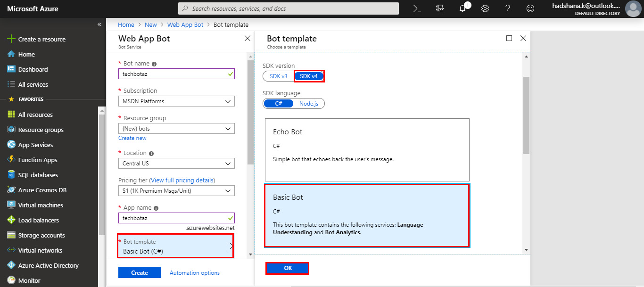Go to New in the breadcrumb

click(x=151, y=25)
